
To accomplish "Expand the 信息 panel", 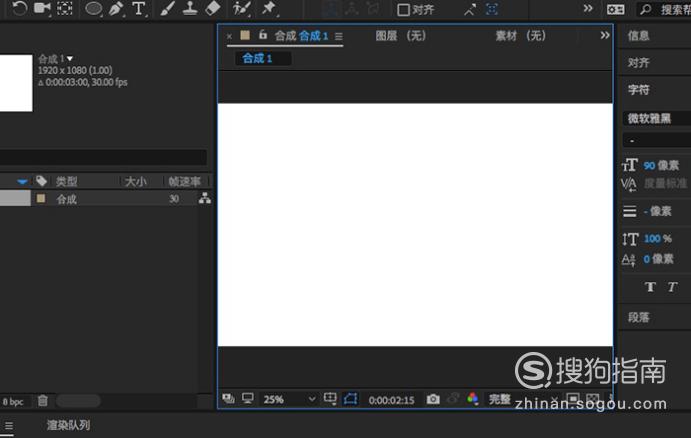I will pyautogui.click(x=639, y=36).
